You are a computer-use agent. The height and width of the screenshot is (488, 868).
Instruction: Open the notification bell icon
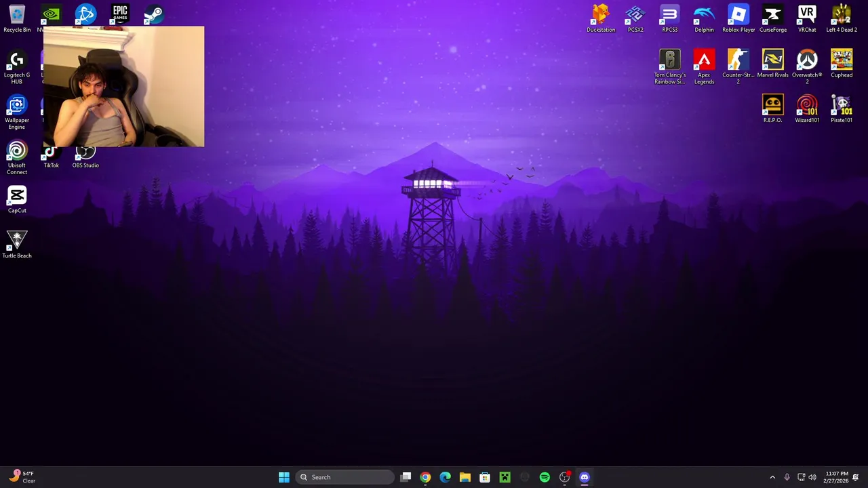tap(856, 477)
